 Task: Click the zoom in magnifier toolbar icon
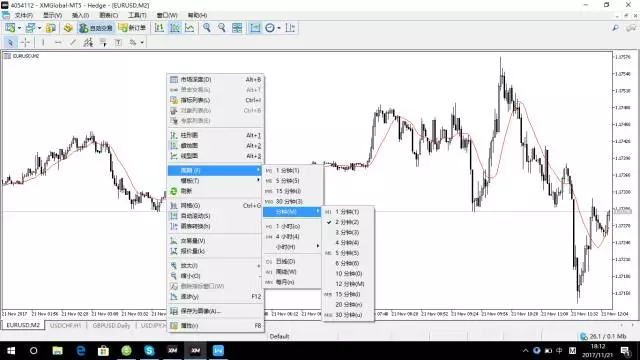tap(207, 28)
